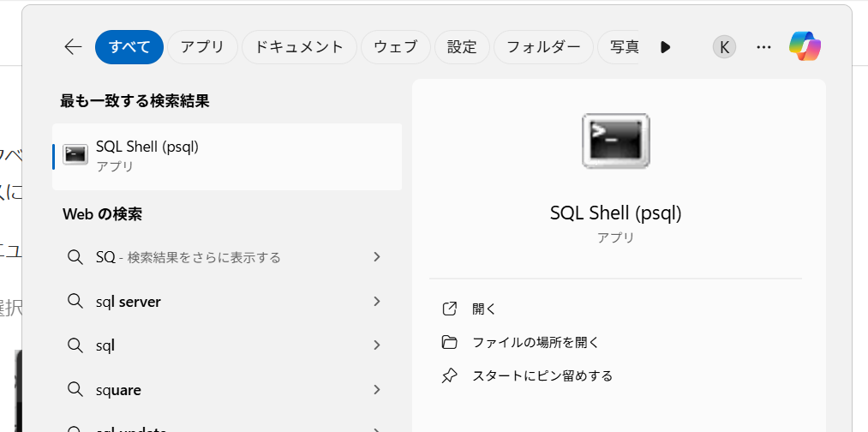Switch to the ウェブ filter tab

pos(395,47)
